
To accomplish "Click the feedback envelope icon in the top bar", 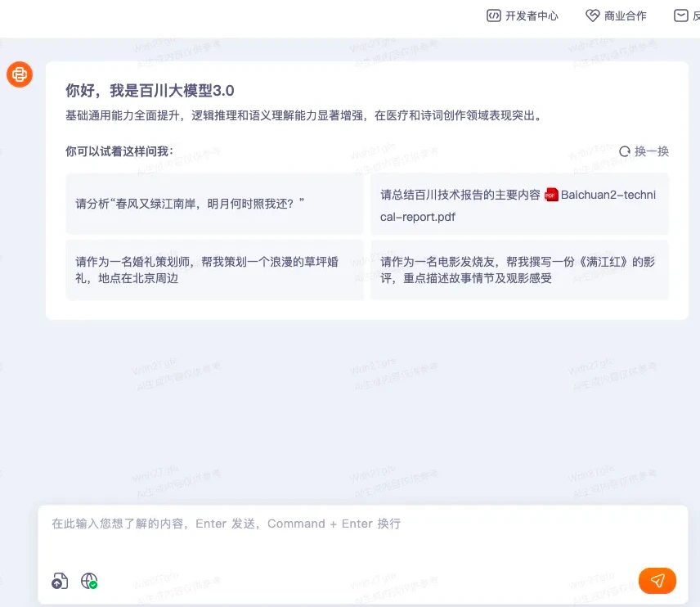I will click(681, 16).
